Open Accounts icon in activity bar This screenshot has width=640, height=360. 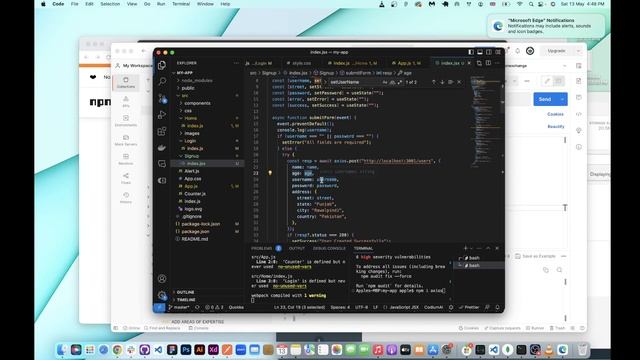(x=162, y=279)
